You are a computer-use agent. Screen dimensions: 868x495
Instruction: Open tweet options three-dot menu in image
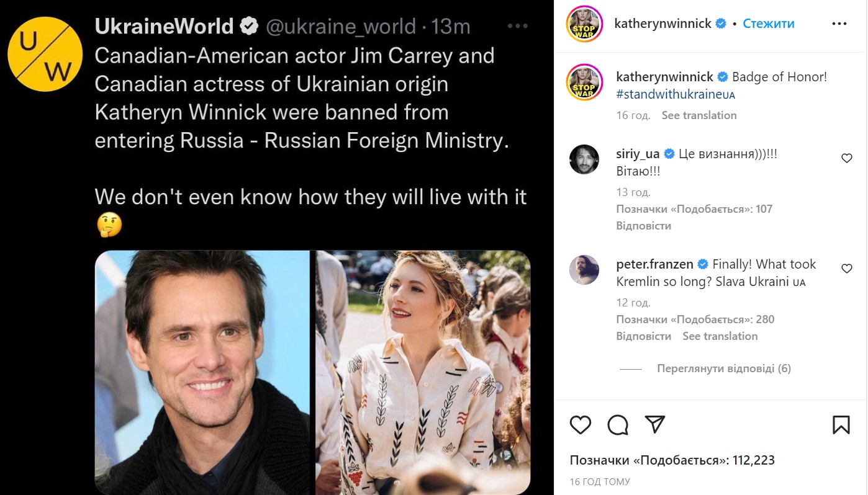point(517,27)
